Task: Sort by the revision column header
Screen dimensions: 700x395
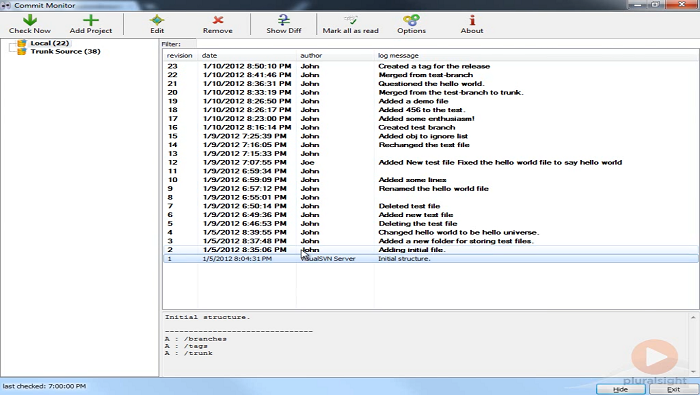Action: 179,55
